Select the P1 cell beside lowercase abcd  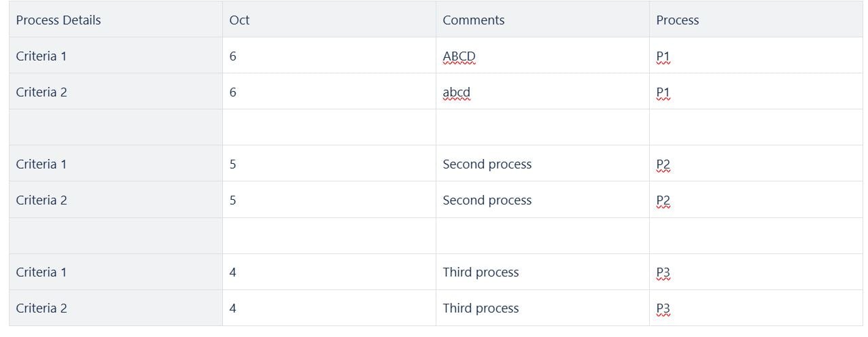click(756, 92)
